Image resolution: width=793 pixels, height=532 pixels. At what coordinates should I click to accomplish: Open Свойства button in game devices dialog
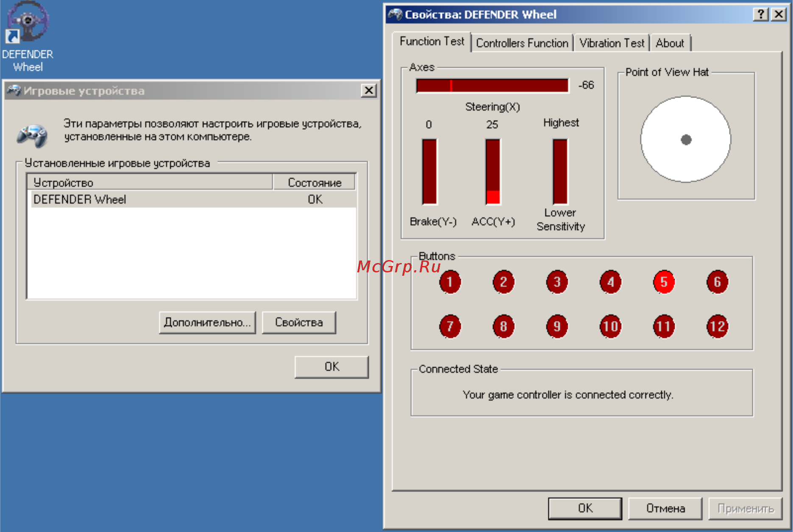click(x=299, y=323)
